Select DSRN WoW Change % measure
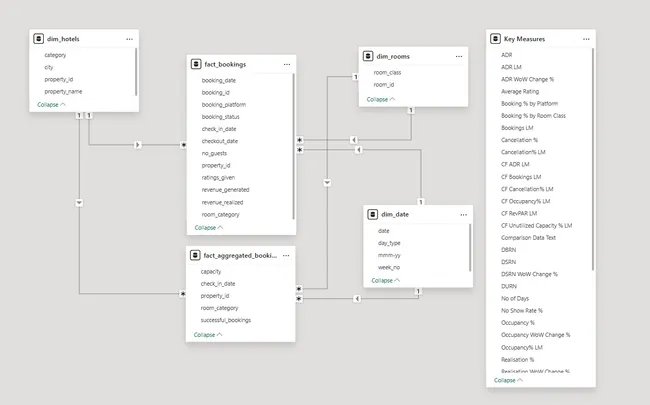The height and width of the screenshot is (405, 650). [529, 274]
